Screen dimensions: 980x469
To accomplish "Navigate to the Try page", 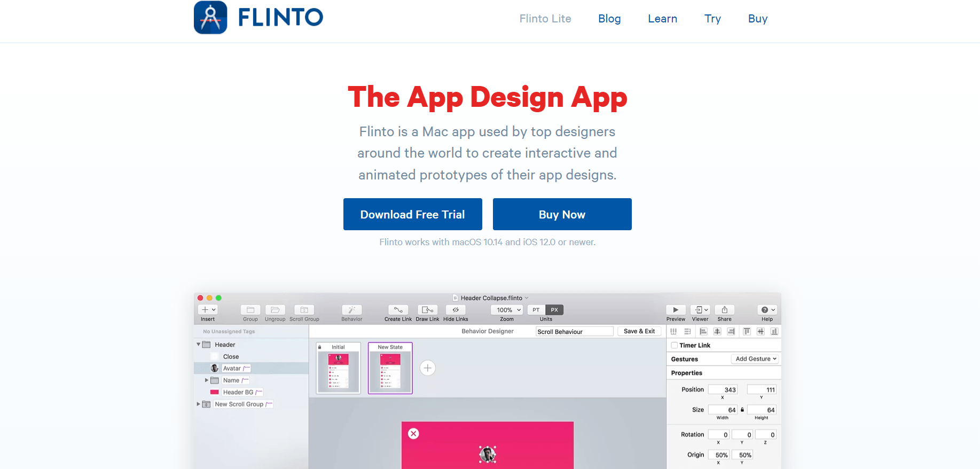I will click(712, 19).
